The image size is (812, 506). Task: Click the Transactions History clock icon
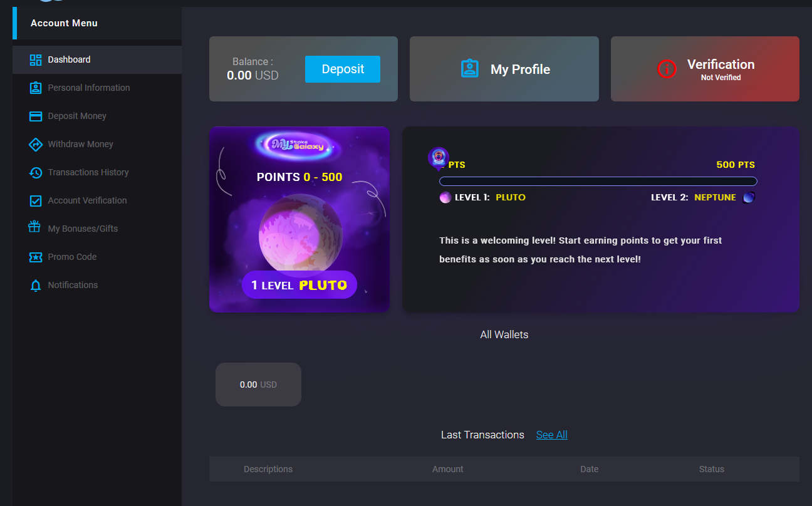36,172
